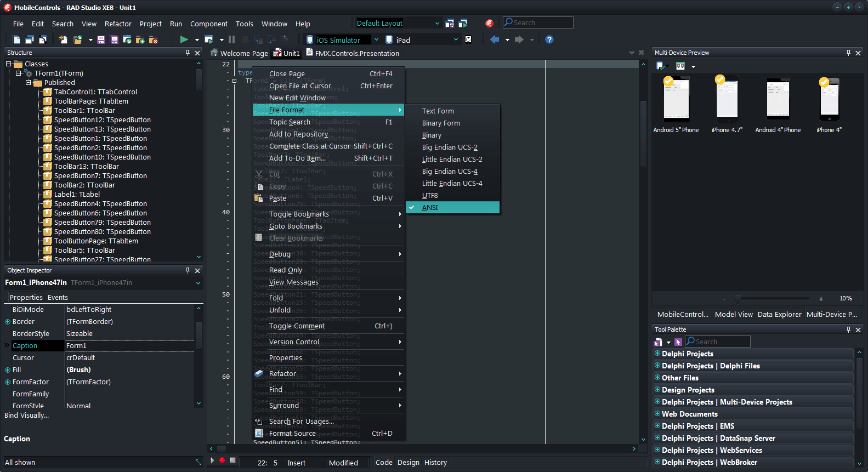Select the checked ANSI file format
868x472 pixels.
pos(452,208)
